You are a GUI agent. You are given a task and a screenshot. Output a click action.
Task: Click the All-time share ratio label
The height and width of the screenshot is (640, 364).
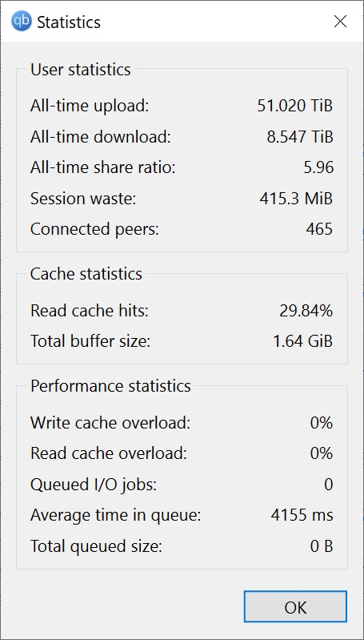[102, 167]
